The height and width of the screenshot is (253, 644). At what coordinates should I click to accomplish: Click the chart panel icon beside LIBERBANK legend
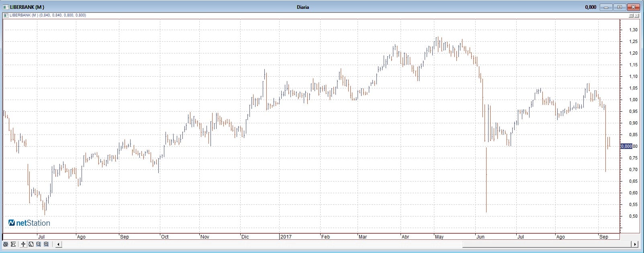click(x=6, y=15)
